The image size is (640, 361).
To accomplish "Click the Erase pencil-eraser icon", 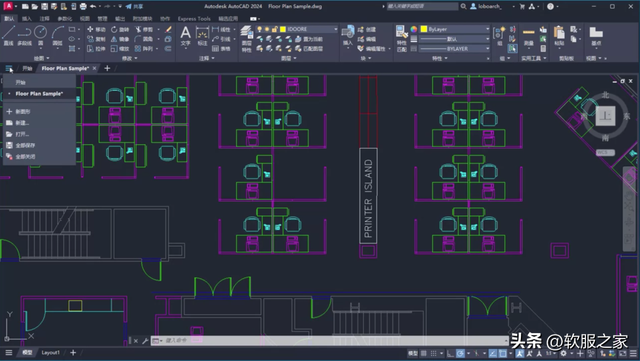I will [x=168, y=29].
